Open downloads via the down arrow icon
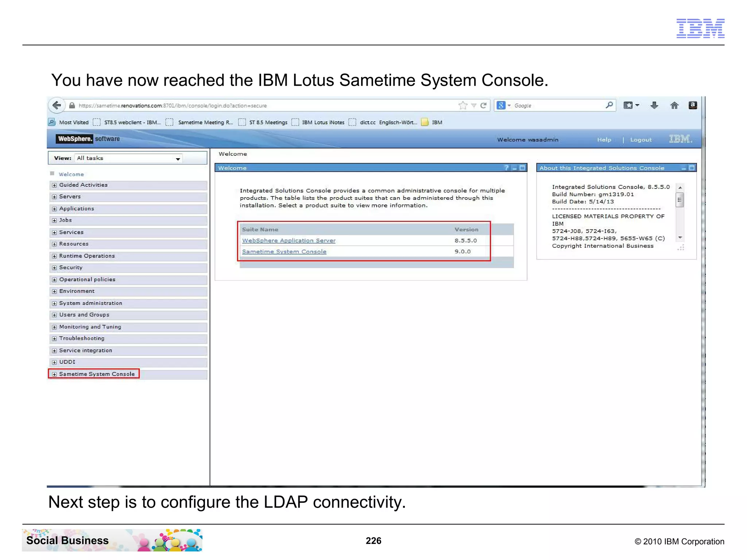Screen dimensions: 747x560 click(x=654, y=105)
